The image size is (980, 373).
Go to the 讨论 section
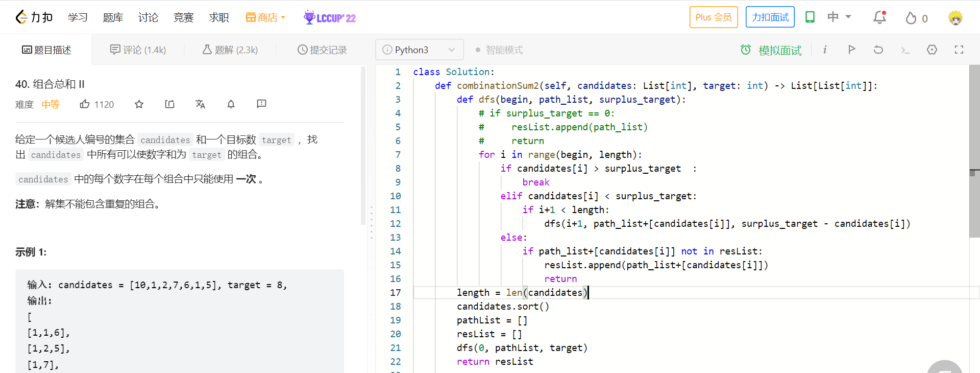tap(148, 17)
